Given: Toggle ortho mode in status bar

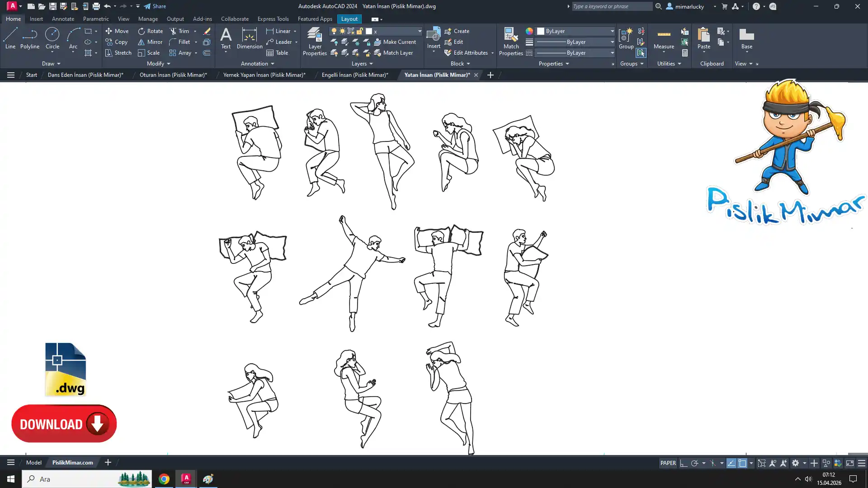Looking at the screenshot, I should point(684,463).
